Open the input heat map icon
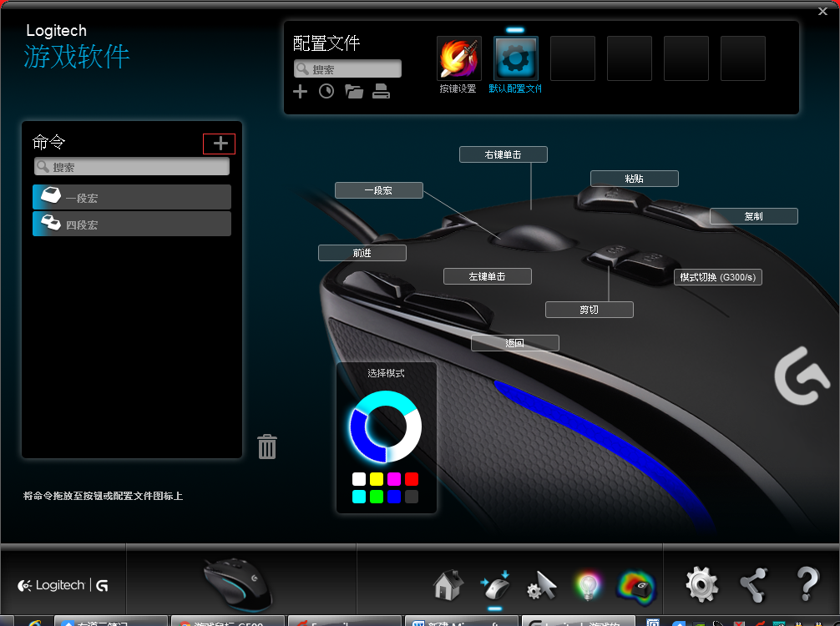This screenshot has width=840, height=626. click(636, 587)
